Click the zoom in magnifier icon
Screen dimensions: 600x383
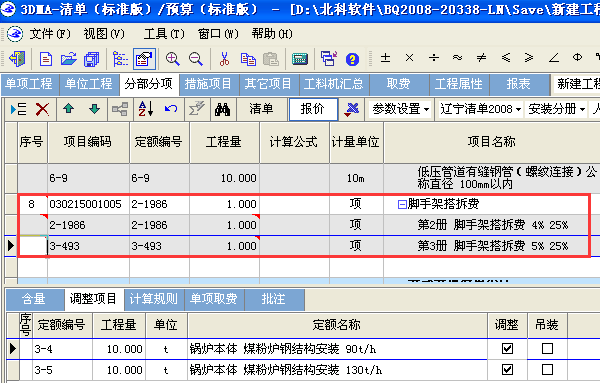coord(173,59)
